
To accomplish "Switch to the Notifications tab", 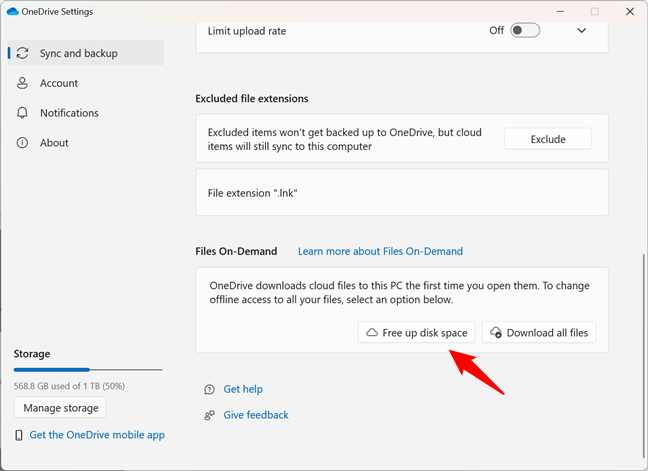I will [x=69, y=113].
